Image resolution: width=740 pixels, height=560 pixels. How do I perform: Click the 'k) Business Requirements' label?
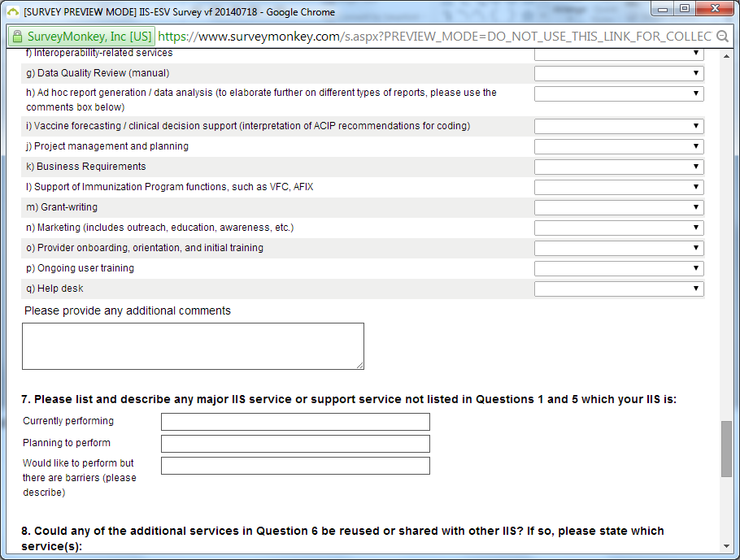pos(86,167)
